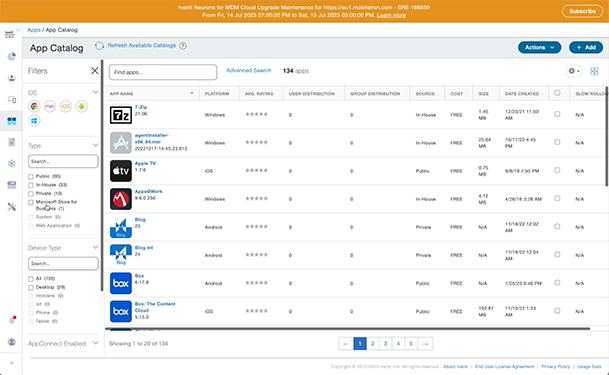Click the Apps@Work app icon
The height and width of the screenshot is (375, 609).
click(121, 199)
